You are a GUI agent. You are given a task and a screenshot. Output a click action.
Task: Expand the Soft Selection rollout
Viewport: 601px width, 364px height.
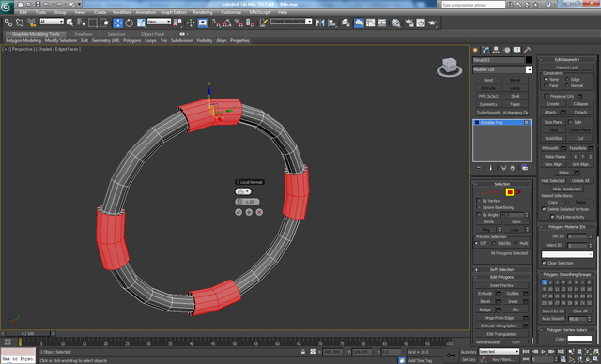click(x=501, y=269)
